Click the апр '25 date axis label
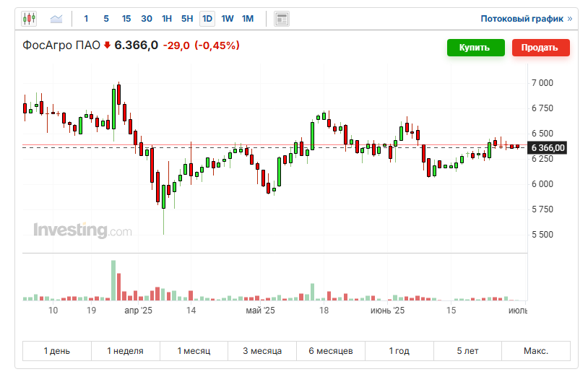The height and width of the screenshot is (377, 588). pyautogui.click(x=139, y=311)
